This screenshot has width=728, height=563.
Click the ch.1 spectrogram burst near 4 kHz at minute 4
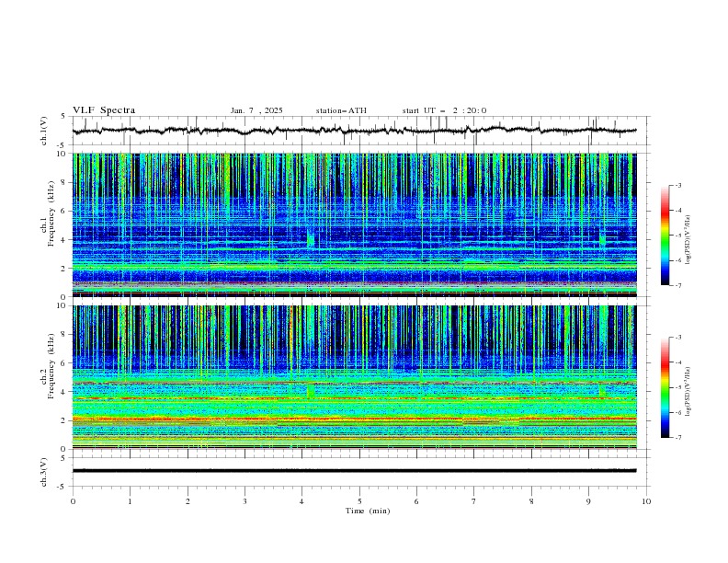(x=311, y=239)
